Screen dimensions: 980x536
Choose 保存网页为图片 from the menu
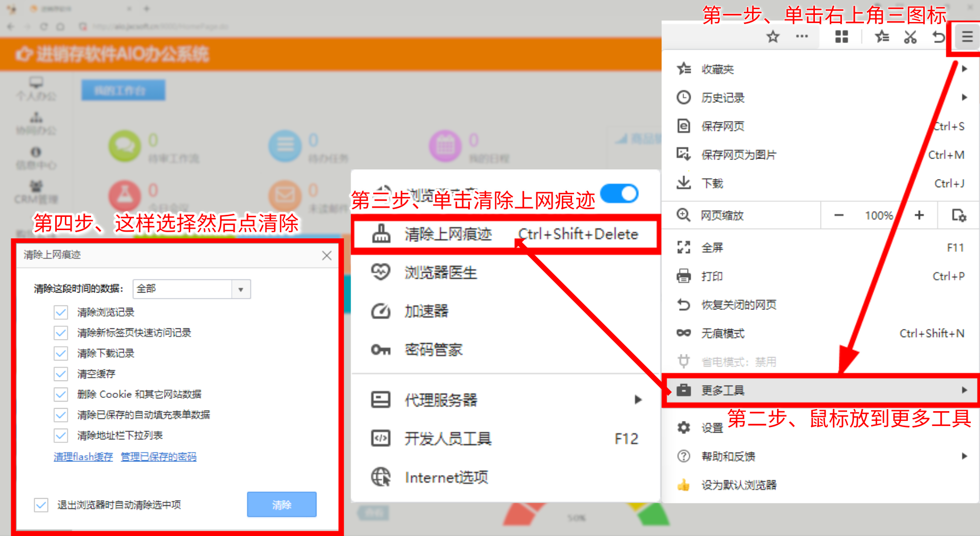point(821,154)
